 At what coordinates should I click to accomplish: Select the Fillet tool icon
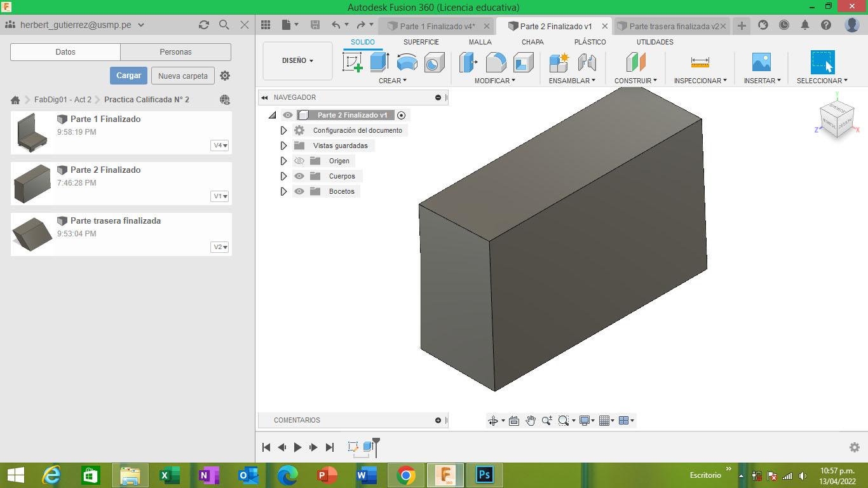496,62
